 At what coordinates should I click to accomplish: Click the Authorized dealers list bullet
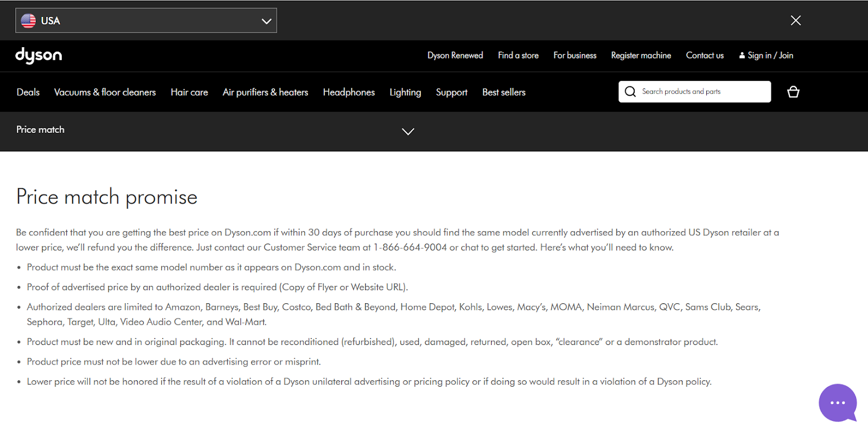394,314
